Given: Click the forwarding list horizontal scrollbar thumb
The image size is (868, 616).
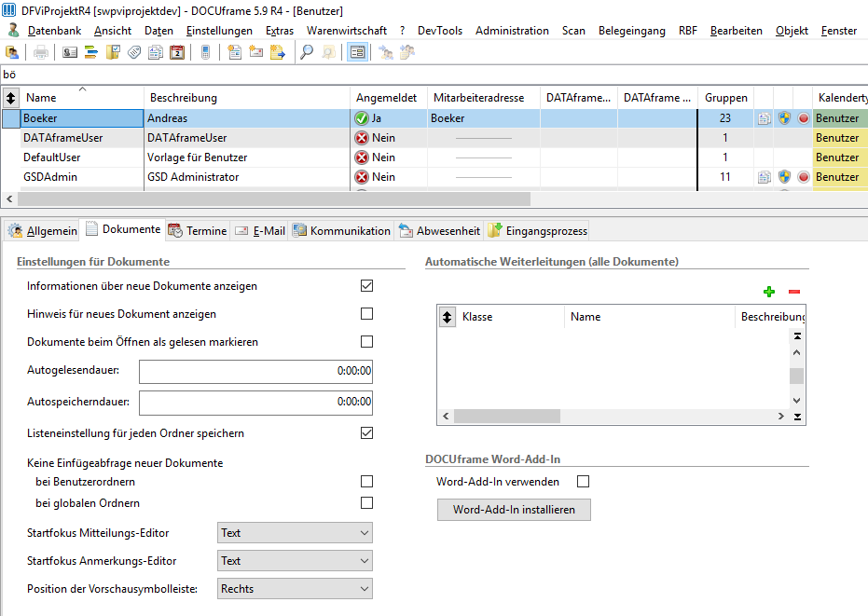Looking at the screenshot, I should pyautogui.click(x=507, y=417).
